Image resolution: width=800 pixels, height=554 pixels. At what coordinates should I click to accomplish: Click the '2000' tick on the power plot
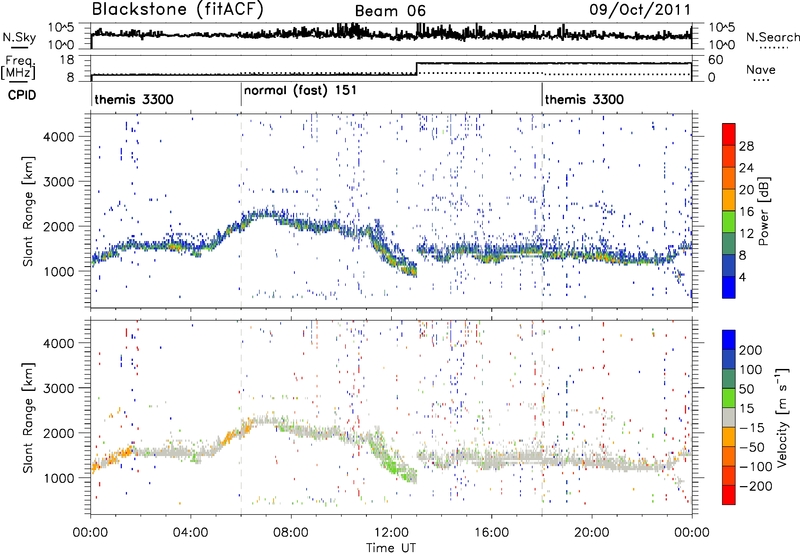(58, 226)
